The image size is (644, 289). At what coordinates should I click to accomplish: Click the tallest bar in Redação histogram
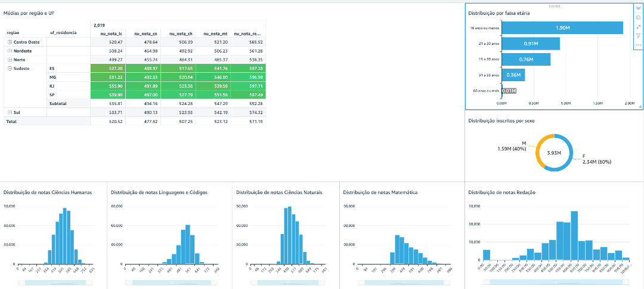point(574,235)
